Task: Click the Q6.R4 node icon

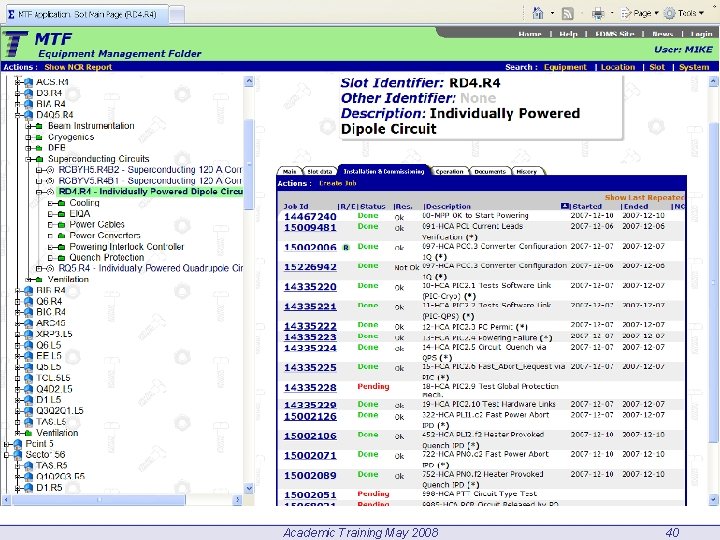Action: (28, 301)
